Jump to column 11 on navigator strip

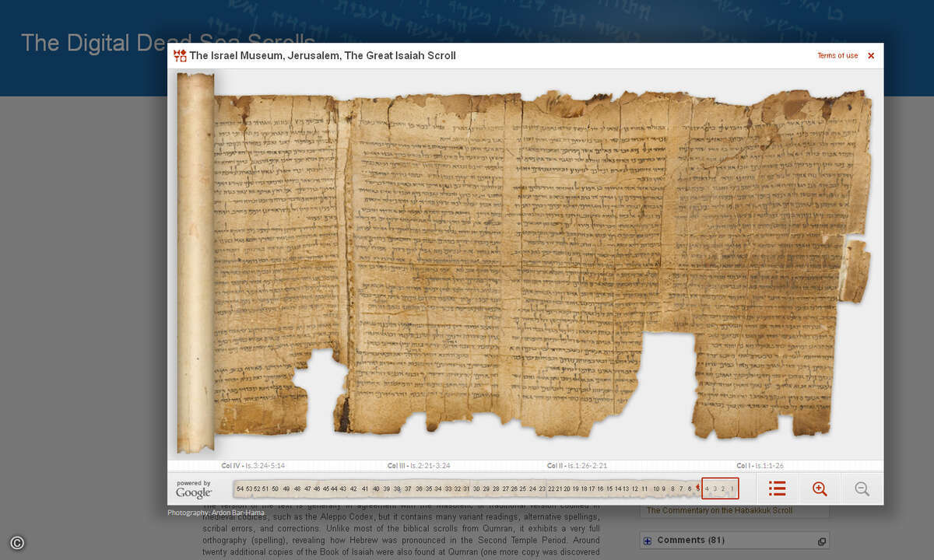tap(644, 488)
